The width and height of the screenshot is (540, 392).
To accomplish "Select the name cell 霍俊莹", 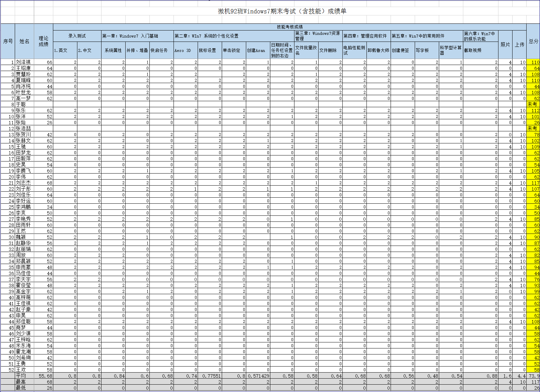I will pos(24,285).
